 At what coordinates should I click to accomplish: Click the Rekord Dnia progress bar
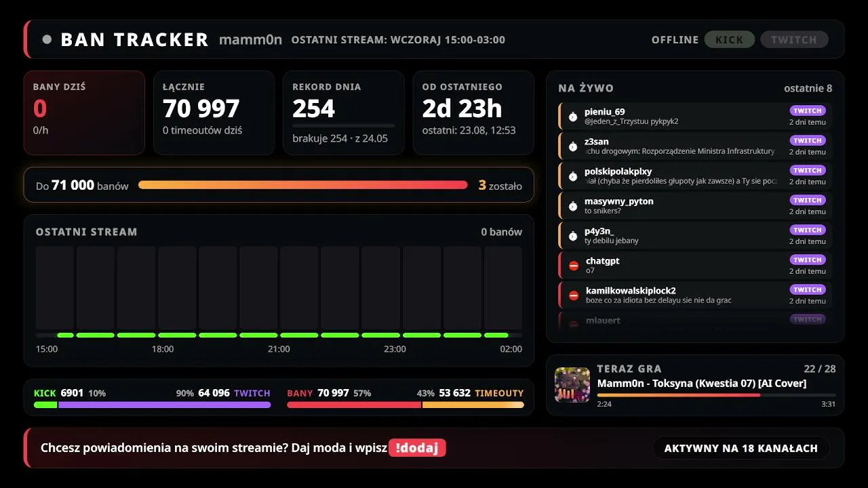coord(343,125)
